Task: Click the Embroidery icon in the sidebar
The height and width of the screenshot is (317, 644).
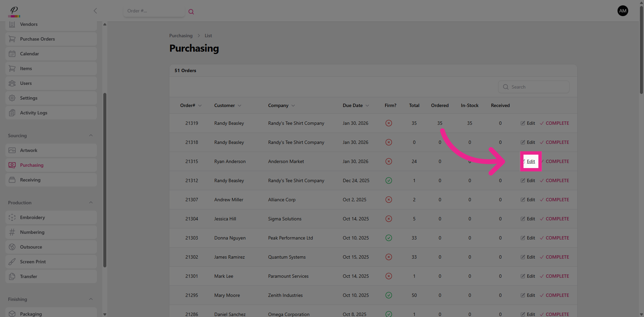Action: tap(12, 217)
